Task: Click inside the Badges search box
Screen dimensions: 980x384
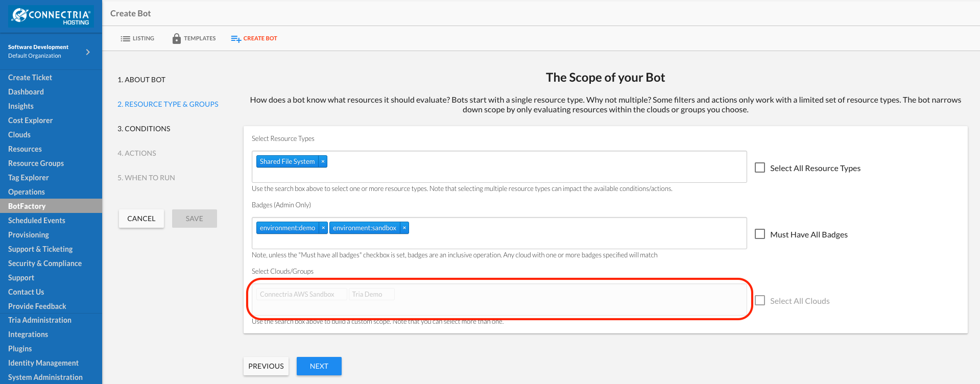Action: (499, 233)
